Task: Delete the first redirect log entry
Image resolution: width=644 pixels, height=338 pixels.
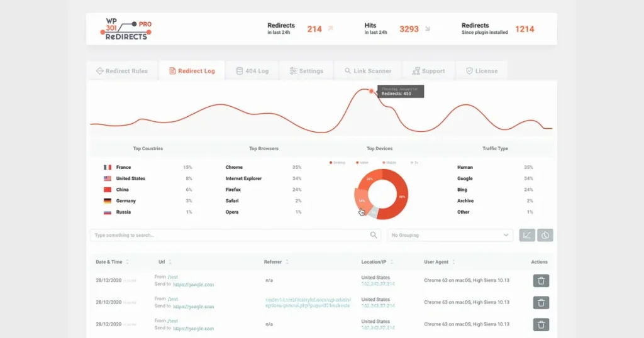Action: click(x=541, y=281)
